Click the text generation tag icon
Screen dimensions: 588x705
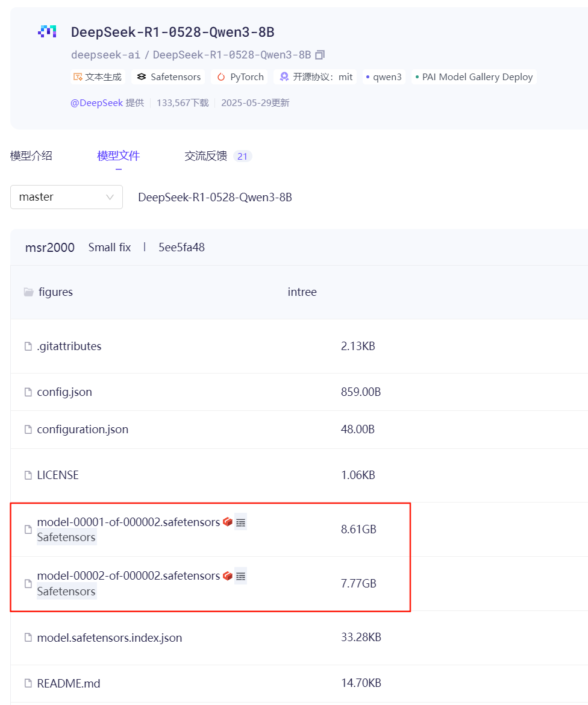click(78, 77)
